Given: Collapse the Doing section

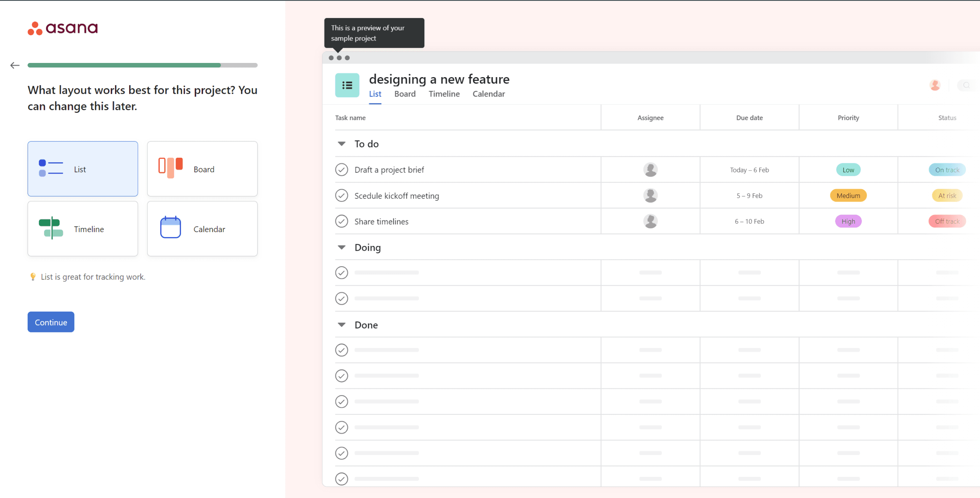Looking at the screenshot, I should point(341,248).
